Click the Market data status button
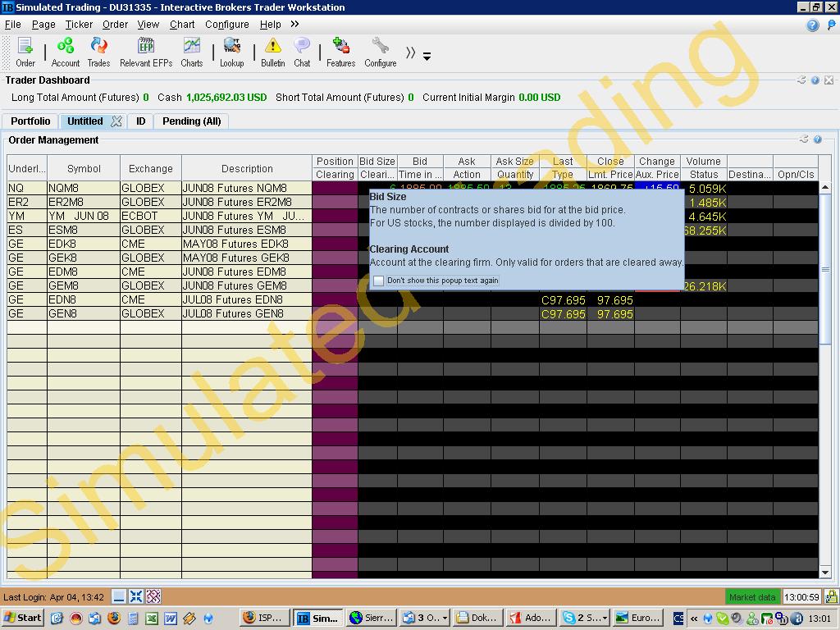Screen dimensions: 840x630 click(751, 597)
